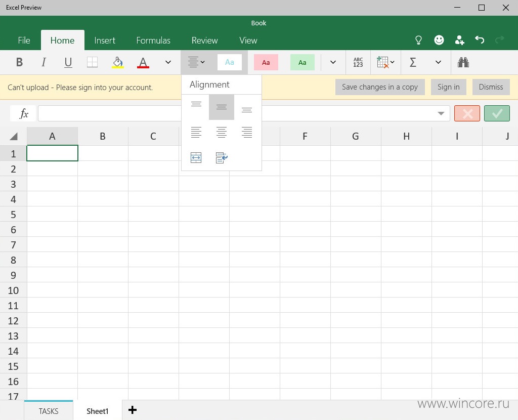
Task: Apply the red font color
Action: 143,62
